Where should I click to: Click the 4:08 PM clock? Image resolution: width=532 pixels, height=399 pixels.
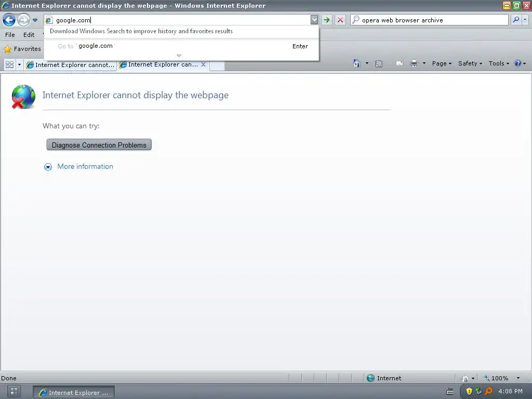(510, 391)
